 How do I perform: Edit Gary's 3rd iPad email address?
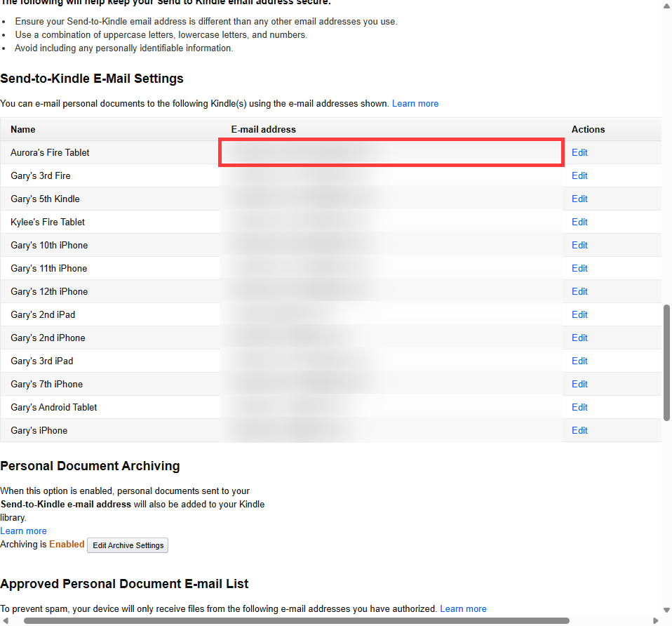pos(579,361)
